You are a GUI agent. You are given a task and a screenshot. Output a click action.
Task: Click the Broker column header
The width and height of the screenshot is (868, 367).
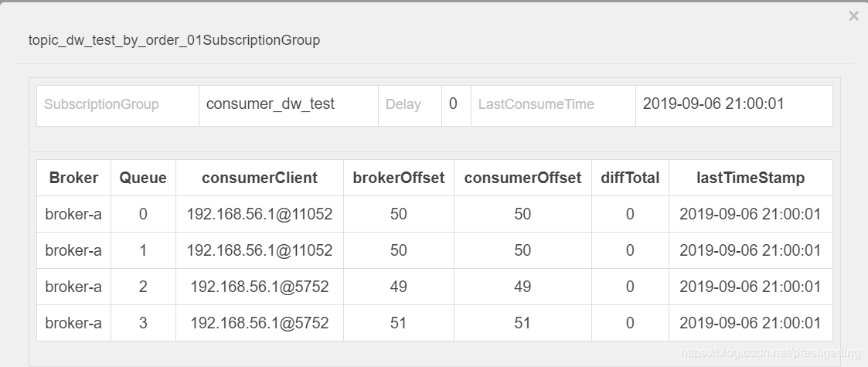click(x=73, y=178)
